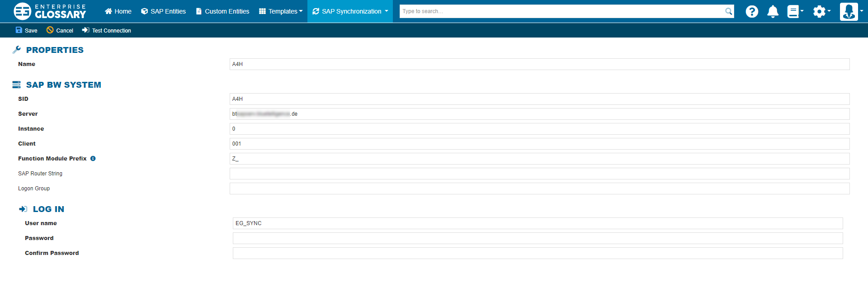This screenshot has height=283, width=868.
Task: Click the Confirm Password field
Action: pos(538,253)
